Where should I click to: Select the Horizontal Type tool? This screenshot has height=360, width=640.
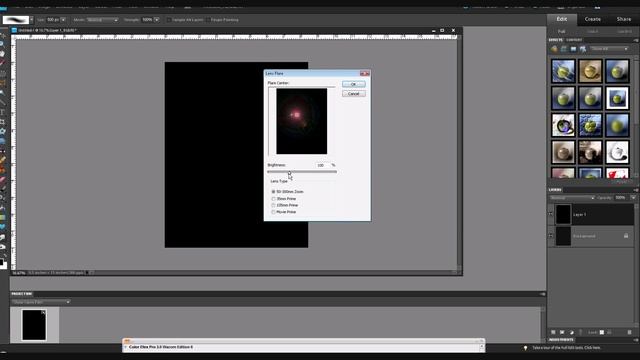pyautogui.click(x=2, y=112)
